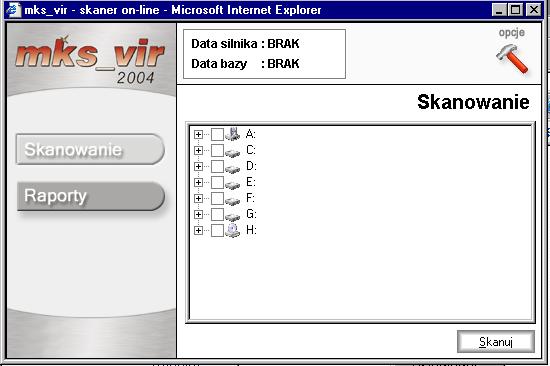
Task: Expand the C: drive tree node
Action: click(198, 150)
